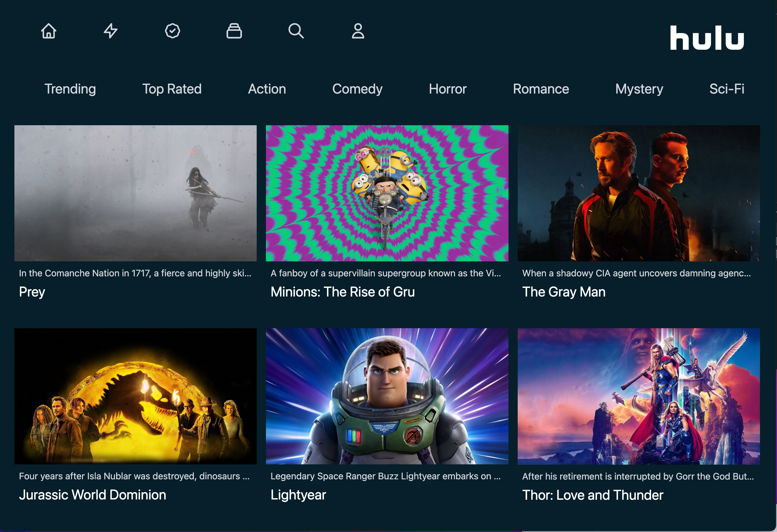777x532 pixels.
Task: Open the Account user icon
Action: (x=358, y=31)
